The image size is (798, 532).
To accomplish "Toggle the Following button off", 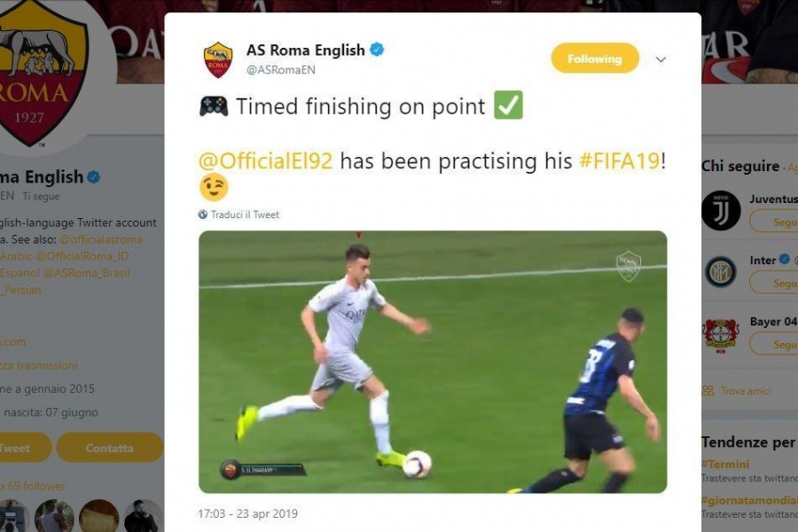I will coord(595,59).
